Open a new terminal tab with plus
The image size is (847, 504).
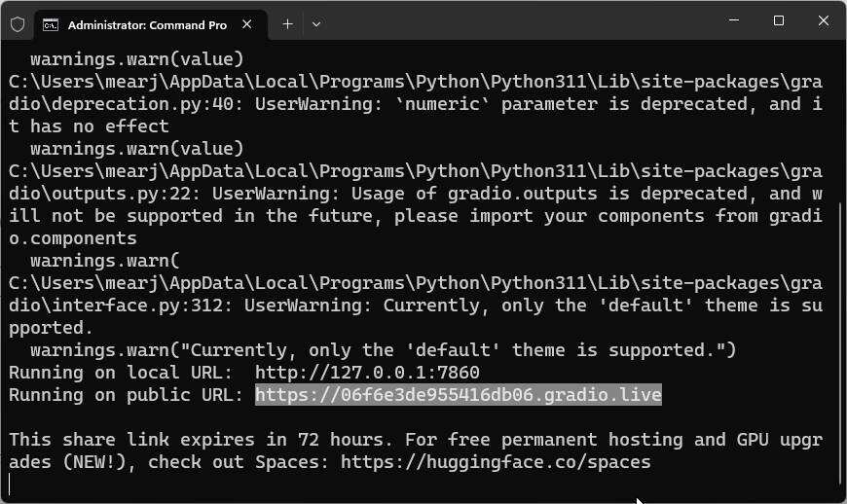[x=287, y=24]
